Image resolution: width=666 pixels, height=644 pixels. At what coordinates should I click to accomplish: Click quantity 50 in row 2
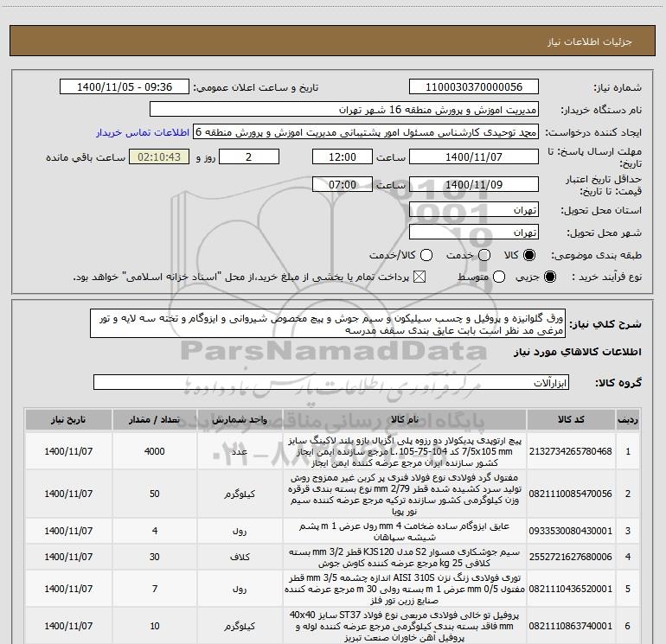tap(154, 494)
